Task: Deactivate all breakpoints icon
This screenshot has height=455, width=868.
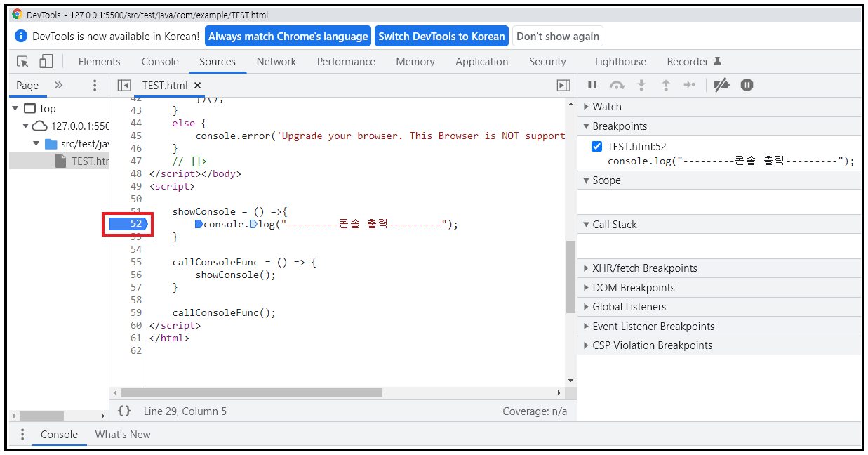Action: [721, 85]
